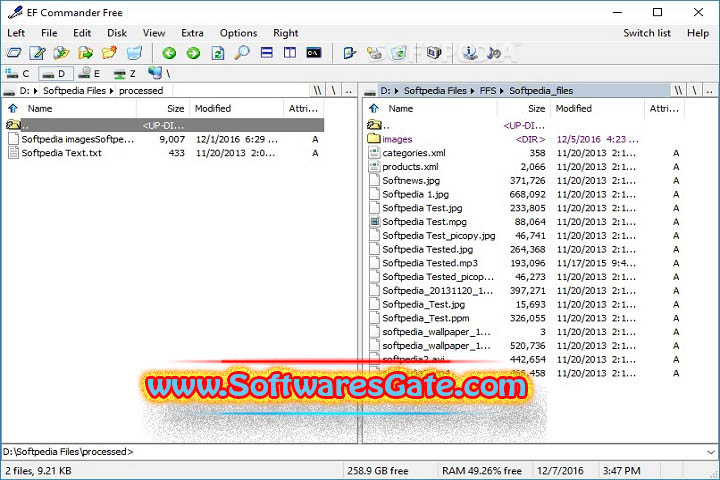Click the command line input field
Viewport: 720px width, 480px height.
pyautogui.click(x=353, y=452)
